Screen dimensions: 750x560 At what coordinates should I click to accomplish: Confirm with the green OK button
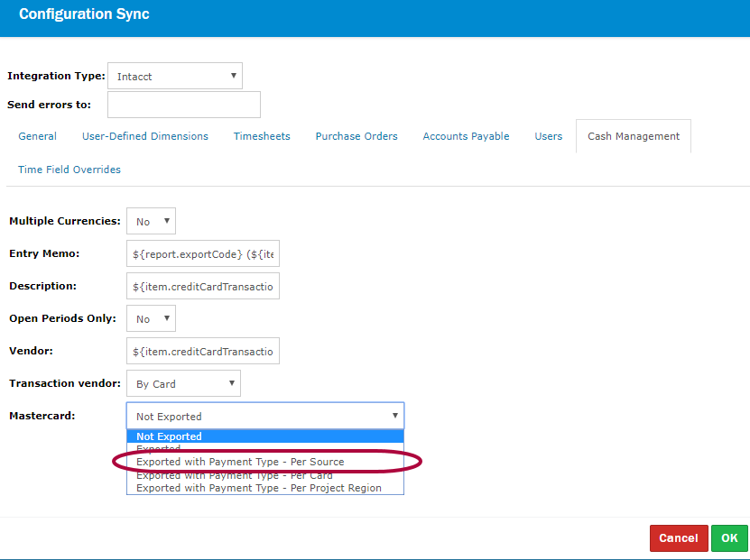pos(729,538)
